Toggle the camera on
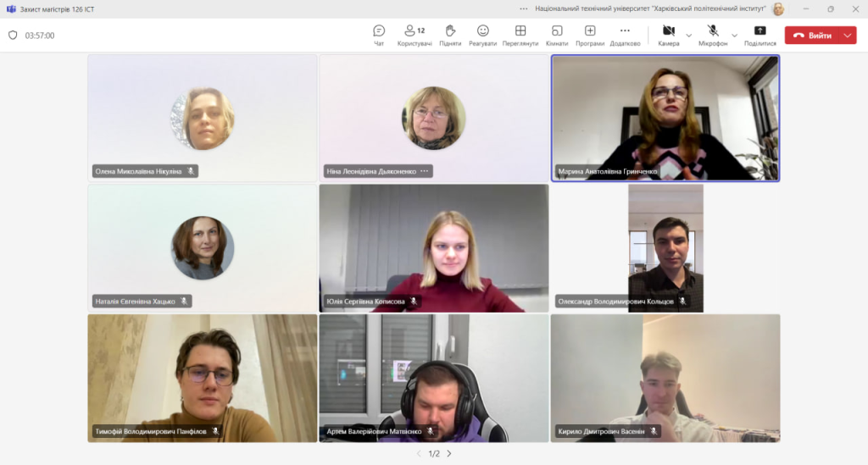The width and height of the screenshot is (868, 465). (x=669, y=36)
